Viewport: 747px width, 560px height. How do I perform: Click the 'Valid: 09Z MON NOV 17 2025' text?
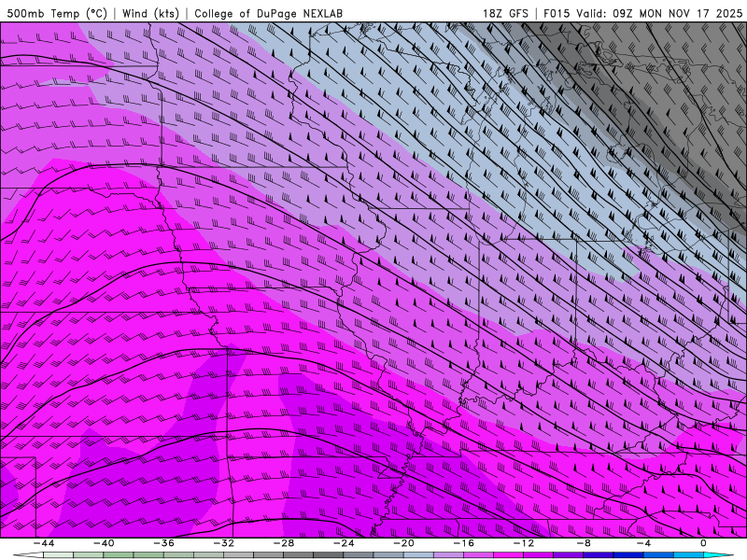coord(659,13)
